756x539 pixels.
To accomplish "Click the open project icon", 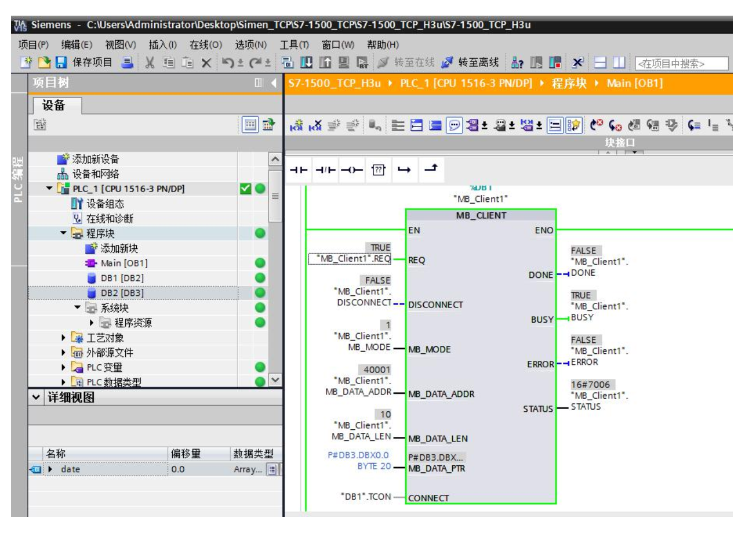I will tap(44, 62).
